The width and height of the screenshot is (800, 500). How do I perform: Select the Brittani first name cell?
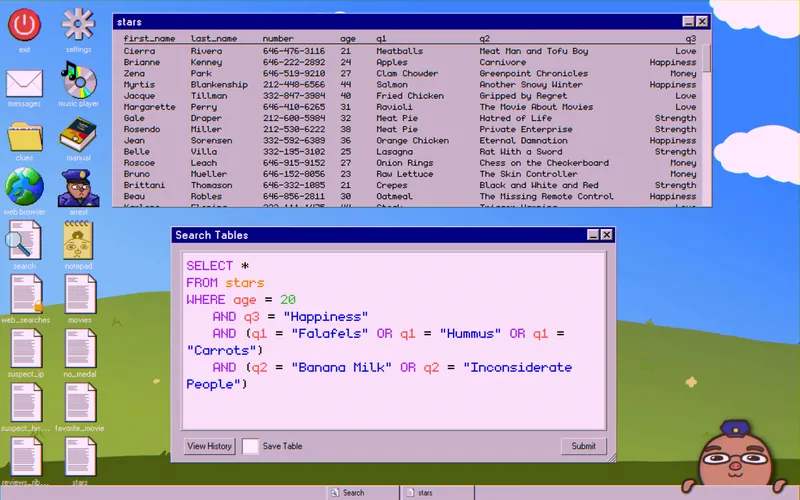click(144, 186)
